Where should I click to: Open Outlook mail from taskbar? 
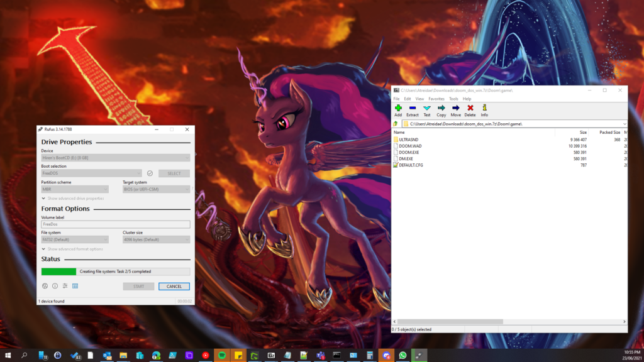click(x=107, y=356)
